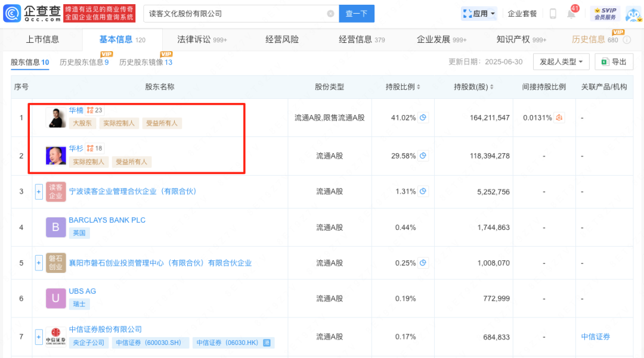Open the 发起人类型 dropdown
The width and height of the screenshot is (644, 358).
(561, 62)
